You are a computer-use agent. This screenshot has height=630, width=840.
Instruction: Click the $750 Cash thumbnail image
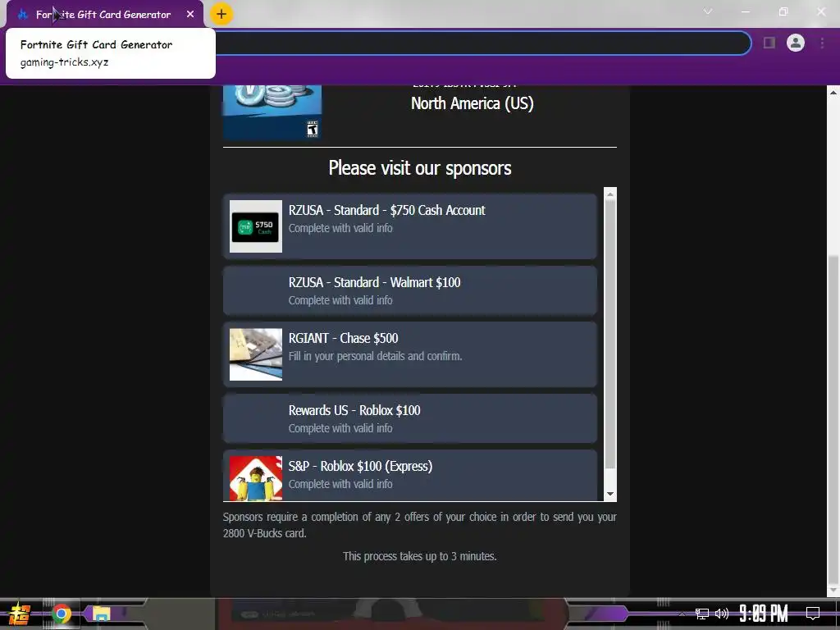point(256,226)
